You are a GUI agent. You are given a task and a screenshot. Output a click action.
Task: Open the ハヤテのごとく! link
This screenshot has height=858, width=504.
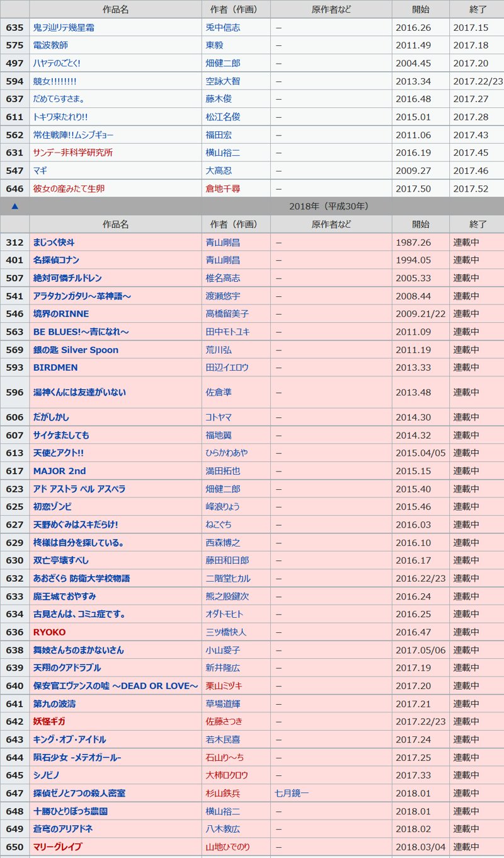(x=57, y=63)
